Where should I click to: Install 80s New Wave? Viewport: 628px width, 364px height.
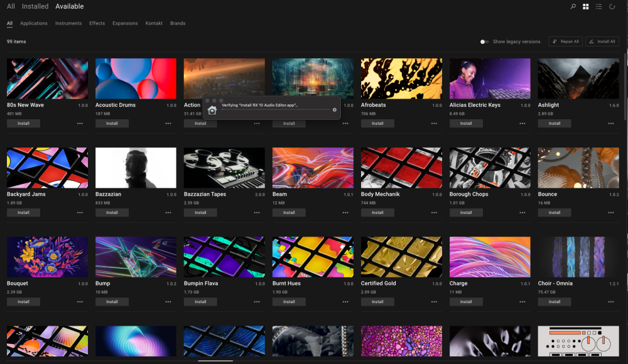click(x=23, y=124)
